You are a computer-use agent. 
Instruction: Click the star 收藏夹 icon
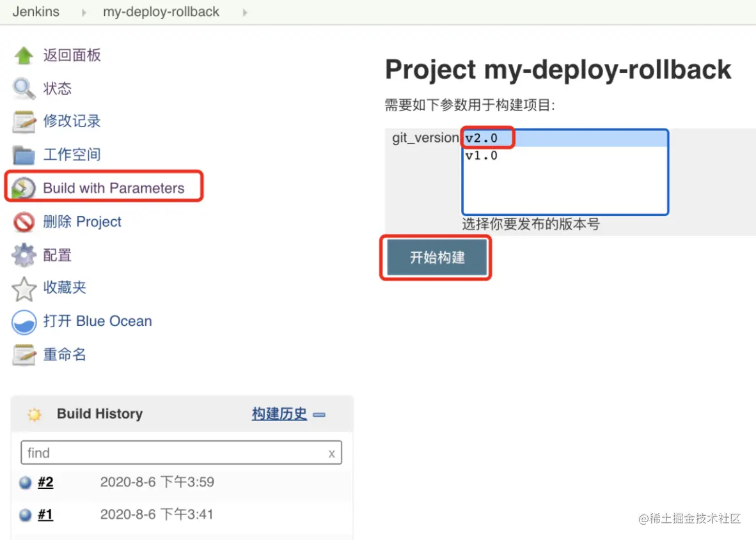coord(24,288)
